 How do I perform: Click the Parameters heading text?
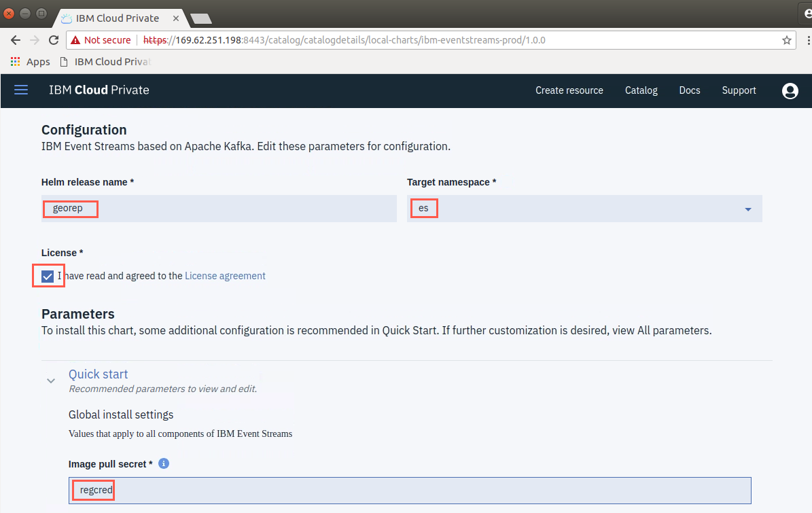[77, 314]
